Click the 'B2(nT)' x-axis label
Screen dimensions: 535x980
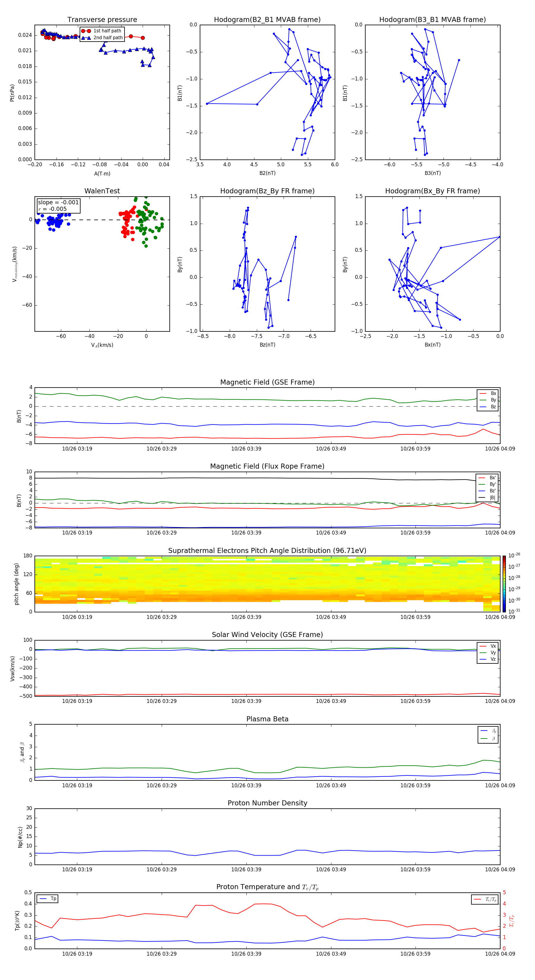coord(267,173)
